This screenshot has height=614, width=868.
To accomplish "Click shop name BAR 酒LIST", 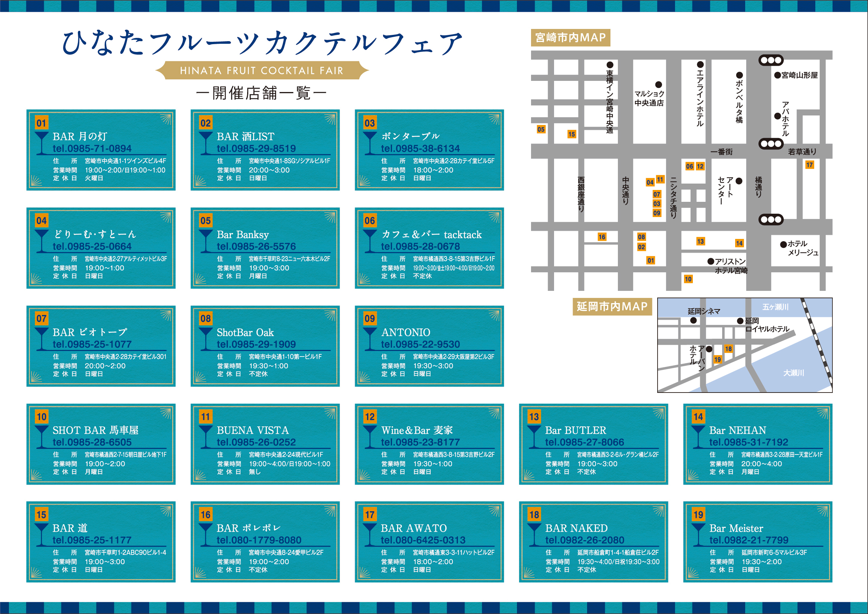I will click(x=245, y=137).
